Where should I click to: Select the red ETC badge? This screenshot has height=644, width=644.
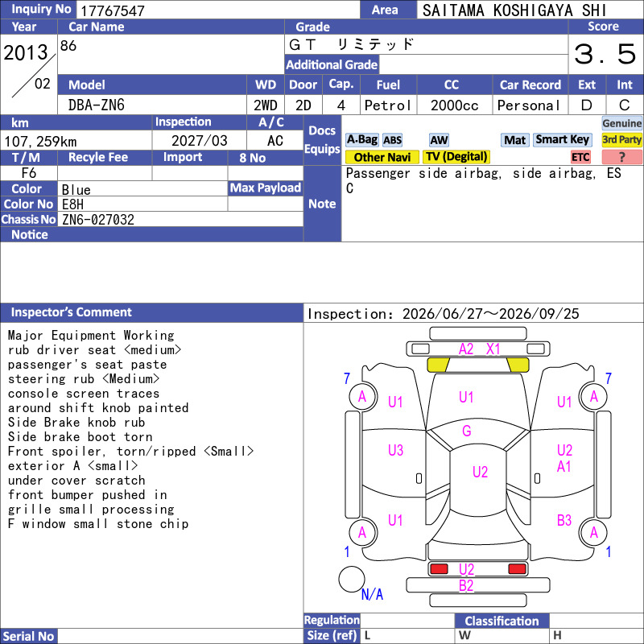[580, 157]
